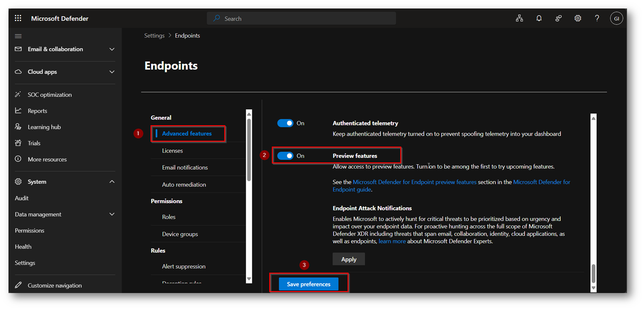Click the Email & collaboration envelope icon
The image size is (644, 310).
tap(18, 49)
